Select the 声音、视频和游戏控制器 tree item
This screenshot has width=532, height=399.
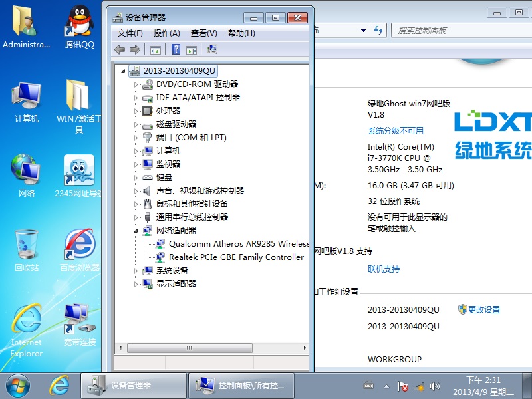[194, 191]
